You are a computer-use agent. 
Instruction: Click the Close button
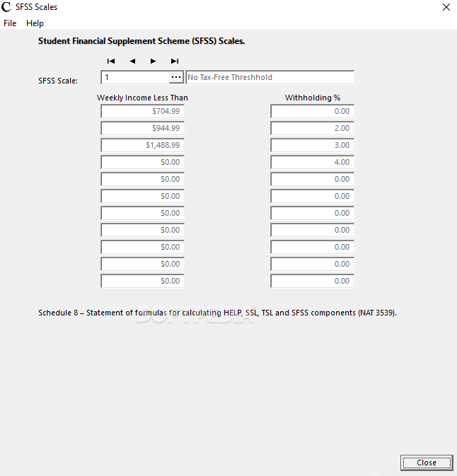pyautogui.click(x=427, y=463)
